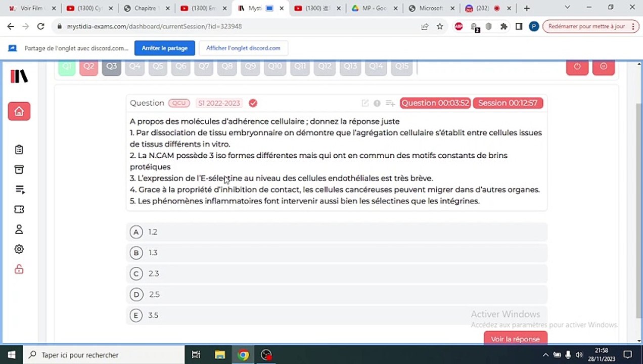Open Windows Start menu
Image resolution: width=643 pixels, height=364 pixels.
click(x=11, y=355)
